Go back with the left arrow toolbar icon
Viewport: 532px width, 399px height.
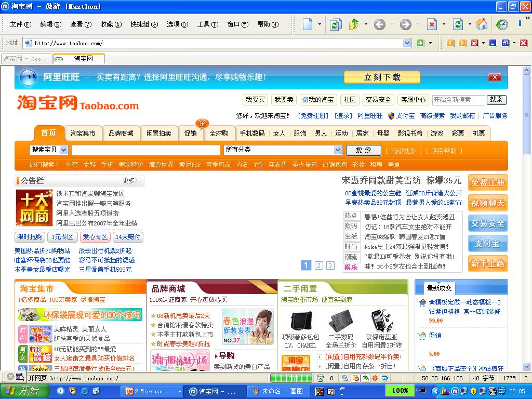380,24
